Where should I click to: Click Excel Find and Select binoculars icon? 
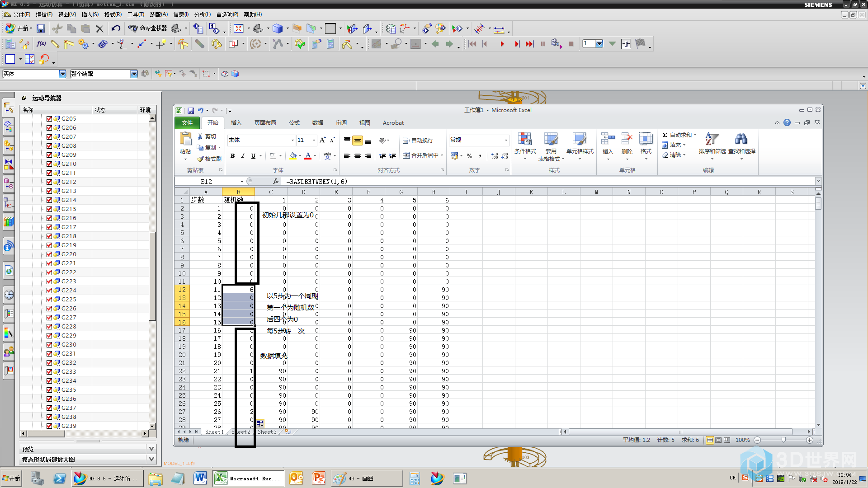741,143
